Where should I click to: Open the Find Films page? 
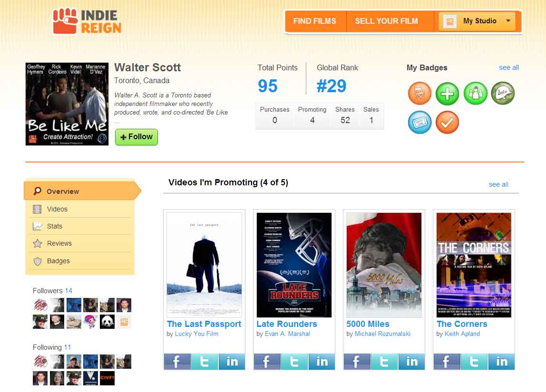[314, 21]
